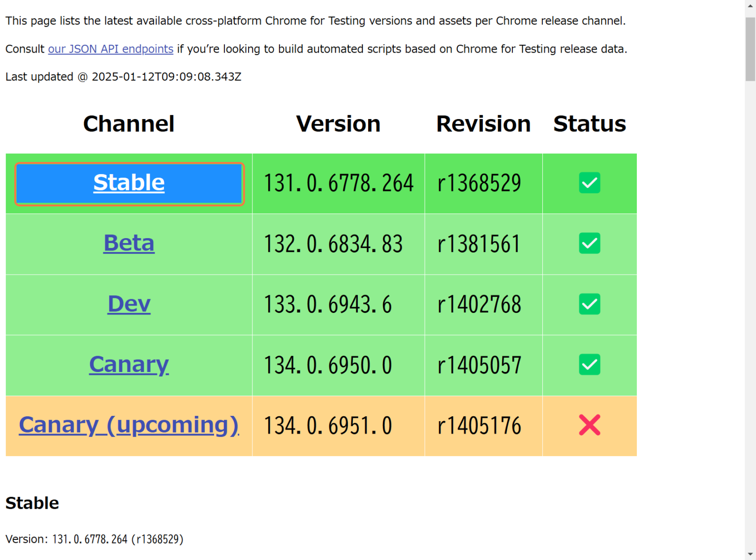Viewport: 756px width, 560px height.
Task: Click the vertical scrollbar thumb
Action: [x=750, y=49]
